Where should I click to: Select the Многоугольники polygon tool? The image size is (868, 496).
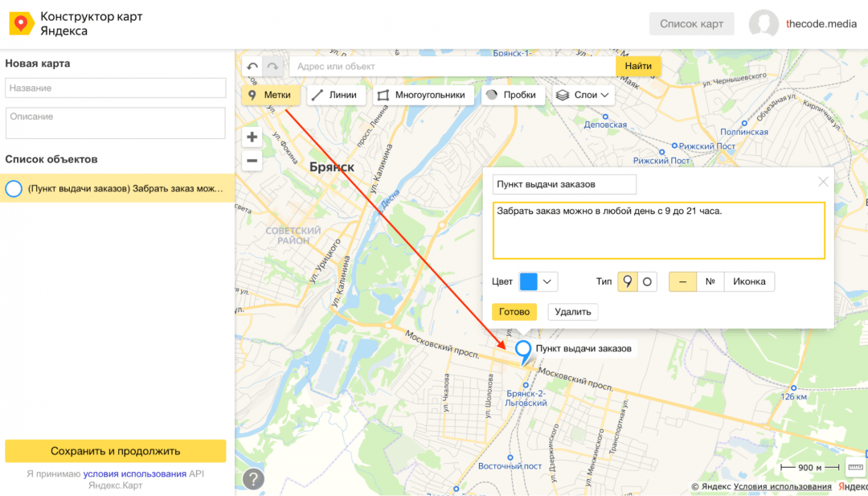point(421,95)
